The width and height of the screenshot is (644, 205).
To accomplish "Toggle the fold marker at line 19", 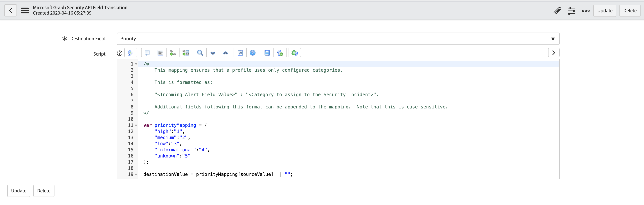I will (x=136, y=175).
